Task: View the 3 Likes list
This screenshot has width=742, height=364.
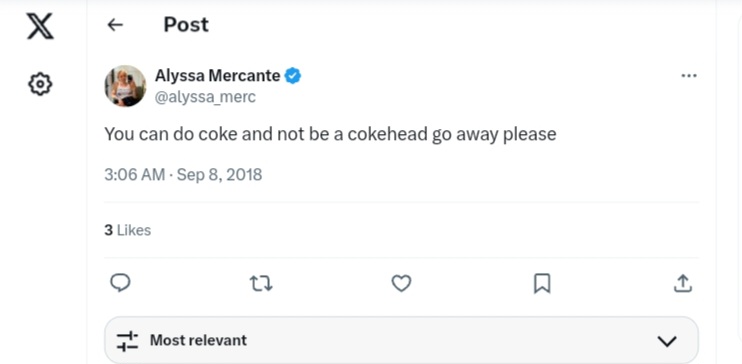Action: click(x=128, y=231)
